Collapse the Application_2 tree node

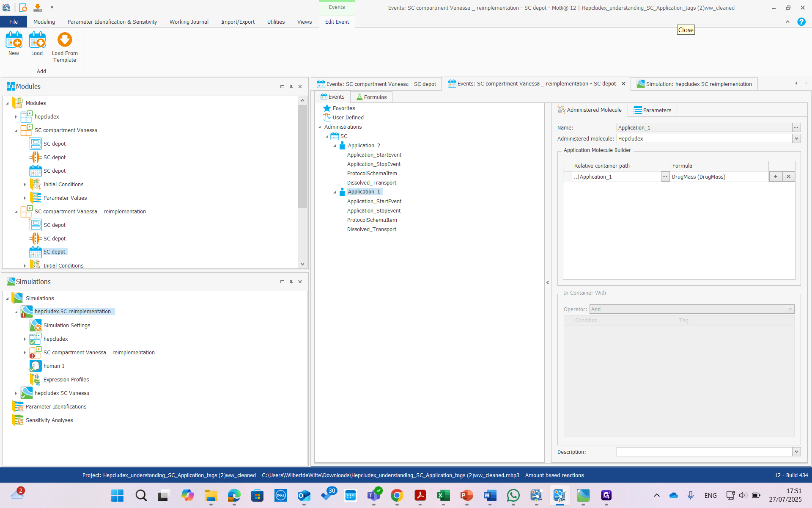tap(335, 146)
